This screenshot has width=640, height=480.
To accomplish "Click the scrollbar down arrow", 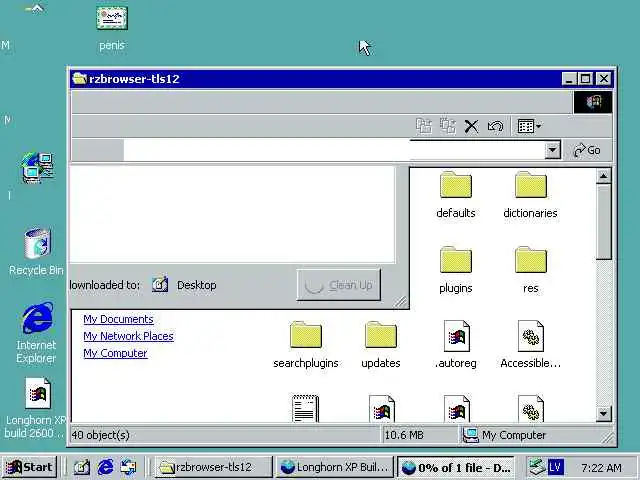I will [x=603, y=414].
